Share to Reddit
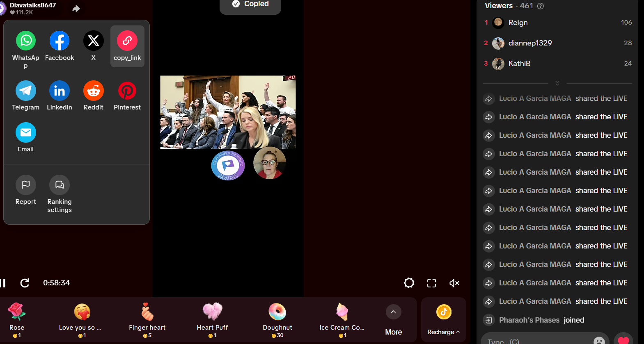Screen dimensions: 644x344 point(94,91)
